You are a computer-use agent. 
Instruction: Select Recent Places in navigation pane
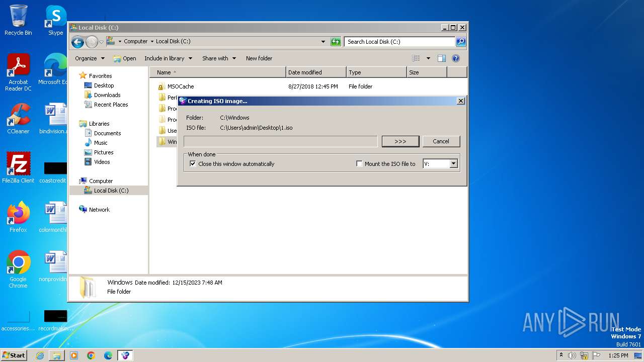tap(106, 105)
